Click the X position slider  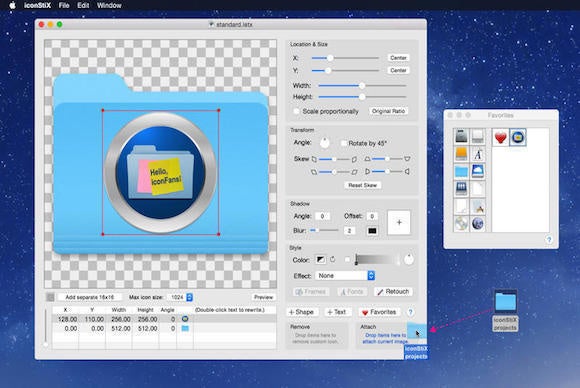pyautogui.click(x=345, y=58)
